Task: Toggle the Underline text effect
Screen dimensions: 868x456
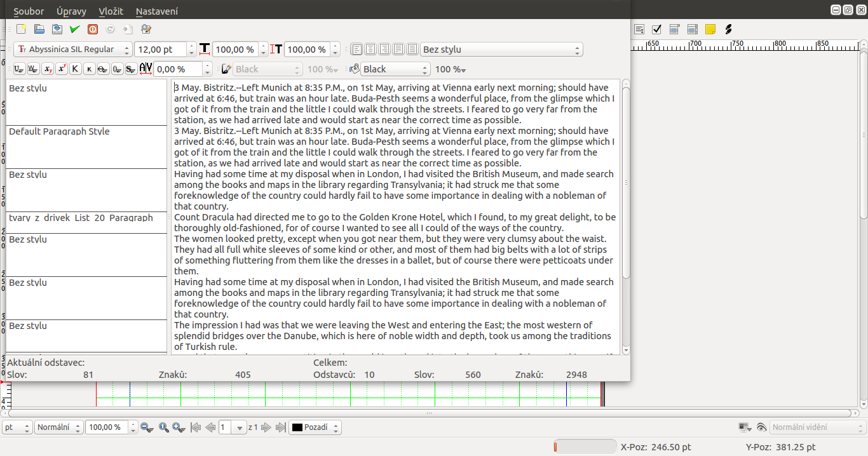Action: click(19, 69)
